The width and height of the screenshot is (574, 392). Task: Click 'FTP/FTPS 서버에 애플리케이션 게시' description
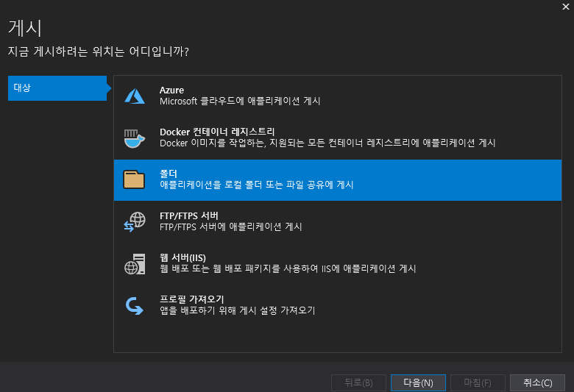[x=231, y=227]
